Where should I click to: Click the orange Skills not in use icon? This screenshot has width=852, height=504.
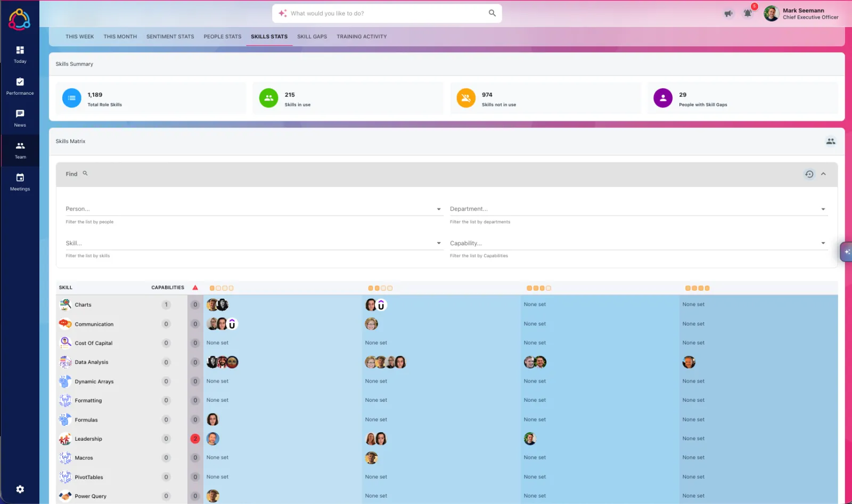[466, 98]
